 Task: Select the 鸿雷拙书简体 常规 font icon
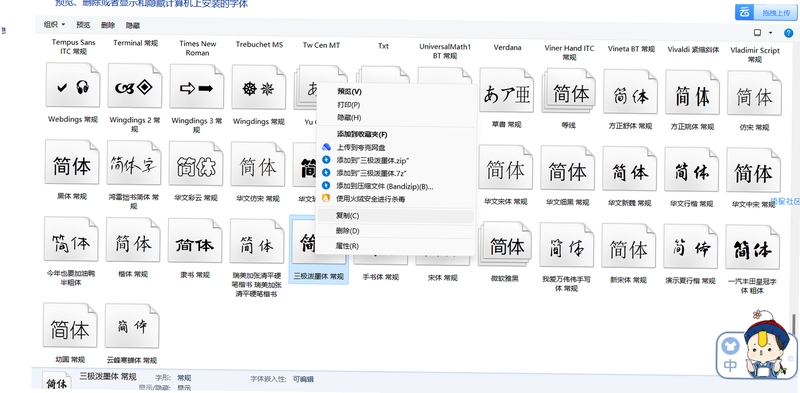click(x=134, y=163)
